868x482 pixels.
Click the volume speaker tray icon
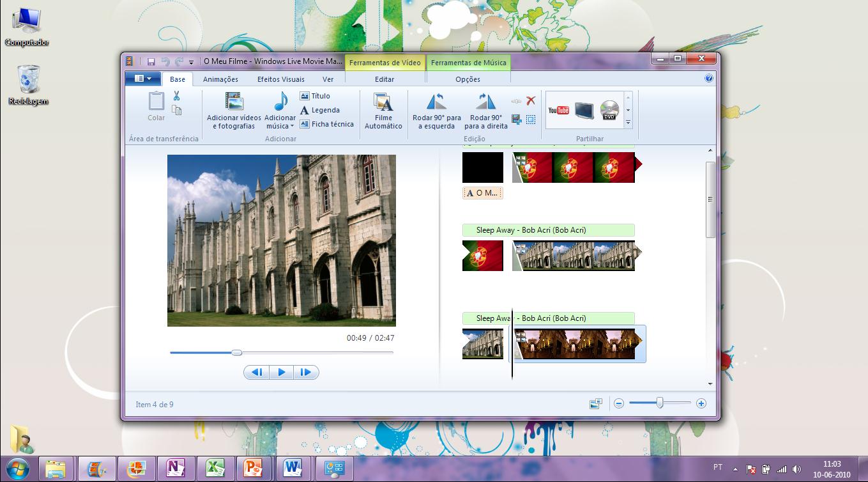click(x=796, y=469)
